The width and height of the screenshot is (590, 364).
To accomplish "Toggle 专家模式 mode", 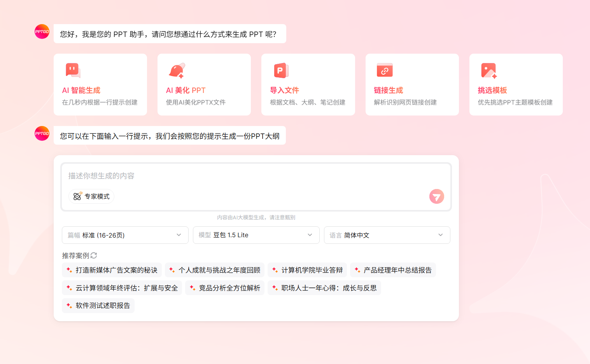I will pyautogui.click(x=91, y=196).
